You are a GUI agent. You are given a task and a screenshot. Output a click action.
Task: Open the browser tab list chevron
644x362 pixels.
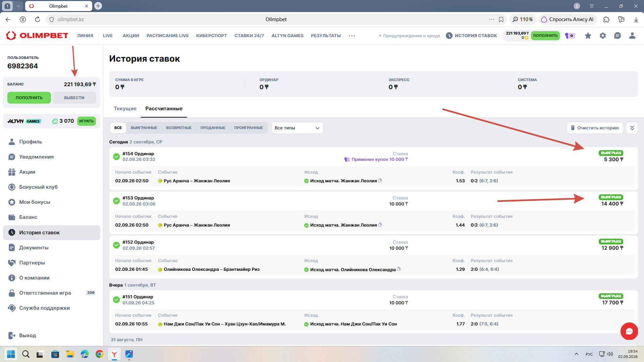[x=18, y=6]
